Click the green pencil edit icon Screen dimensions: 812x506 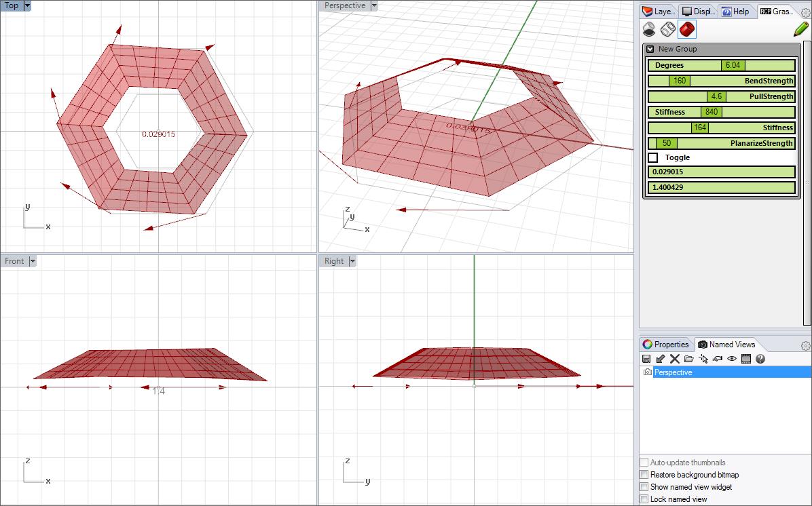click(x=800, y=30)
